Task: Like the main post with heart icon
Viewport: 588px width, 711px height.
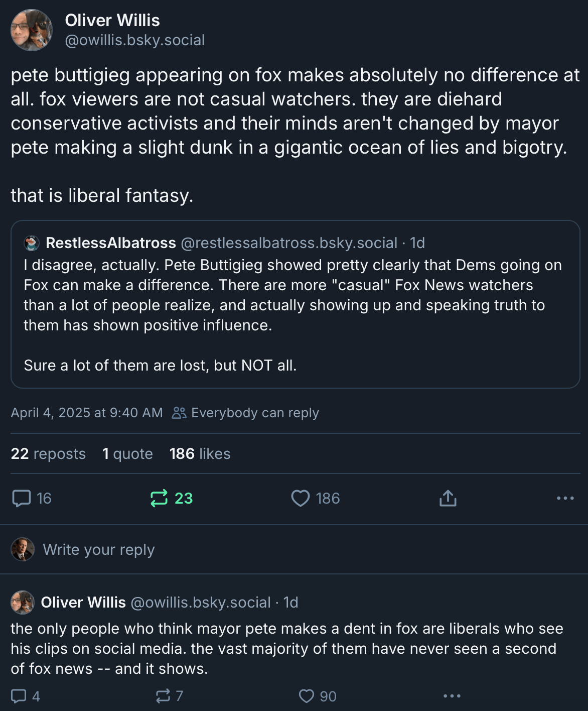Action: [301, 498]
